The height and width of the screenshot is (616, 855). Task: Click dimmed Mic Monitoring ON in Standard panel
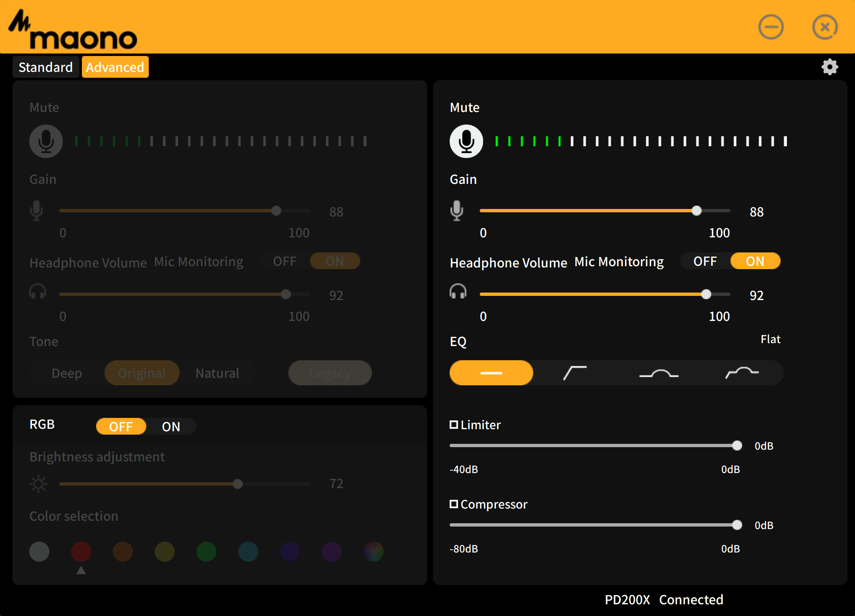(335, 261)
